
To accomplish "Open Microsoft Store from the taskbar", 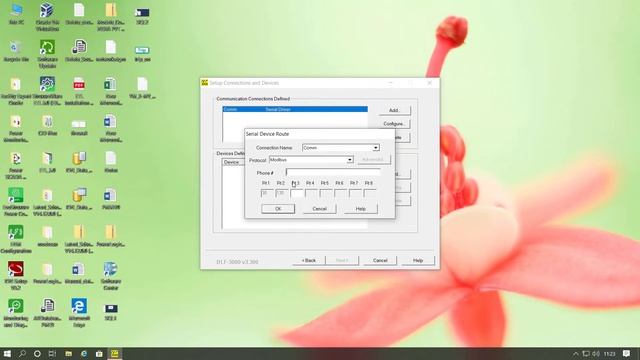I will coord(99,353).
